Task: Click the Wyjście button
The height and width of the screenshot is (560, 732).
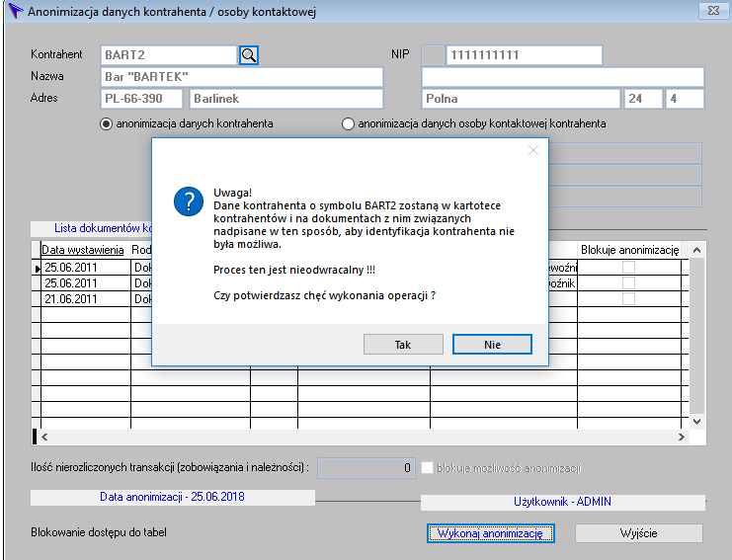Action: click(638, 533)
